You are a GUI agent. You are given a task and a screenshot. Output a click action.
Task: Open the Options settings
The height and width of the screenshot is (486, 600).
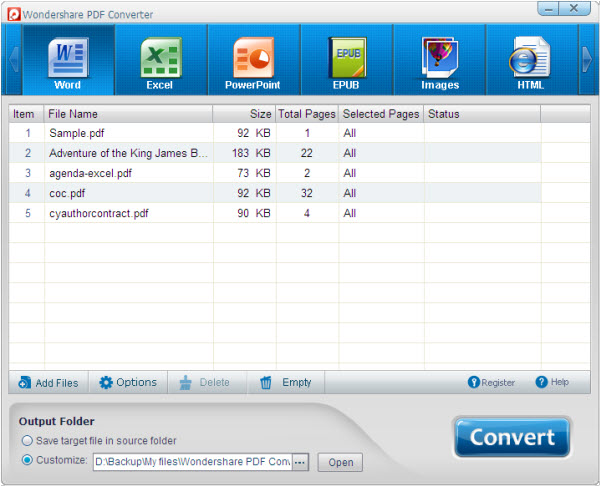128,382
